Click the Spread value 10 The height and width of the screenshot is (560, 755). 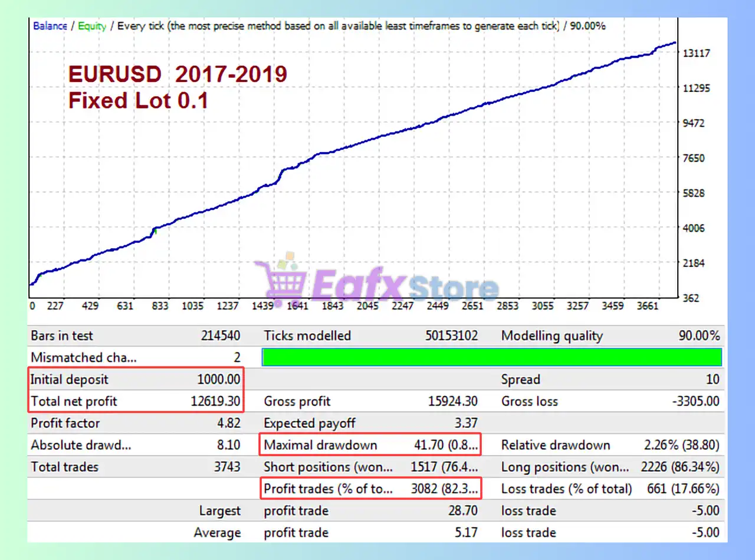713,380
